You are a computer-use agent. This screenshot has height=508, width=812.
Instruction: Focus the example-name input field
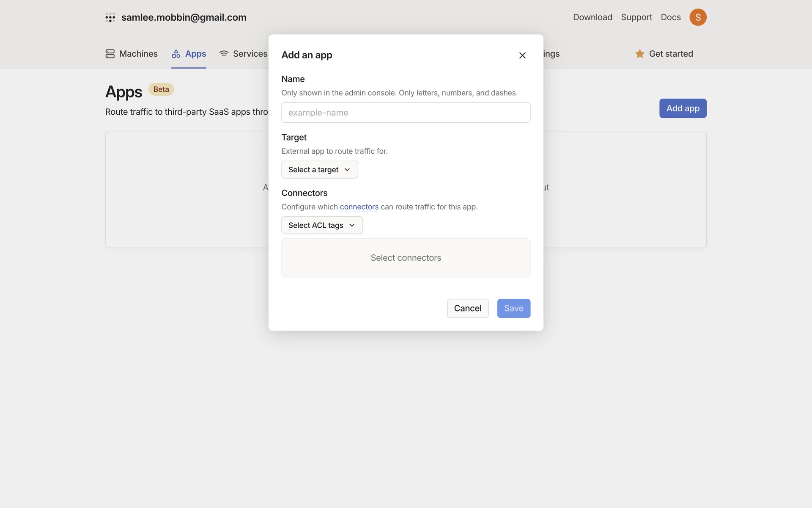pos(406,113)
